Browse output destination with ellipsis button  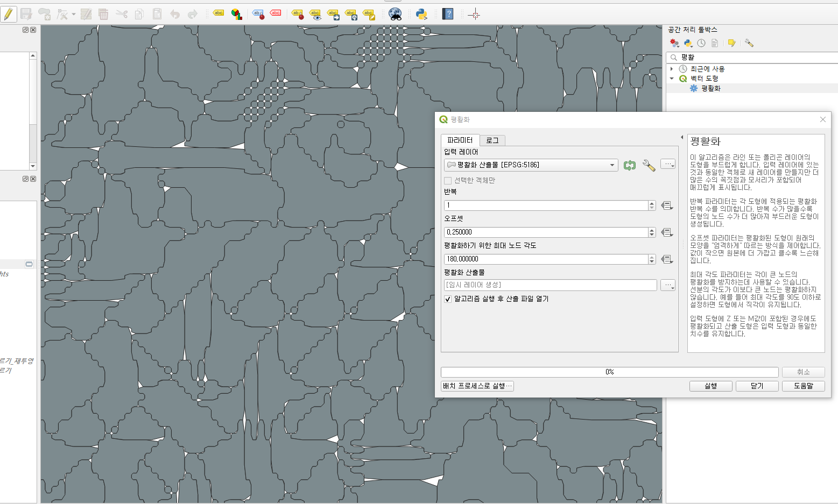[x=668, y=285]
